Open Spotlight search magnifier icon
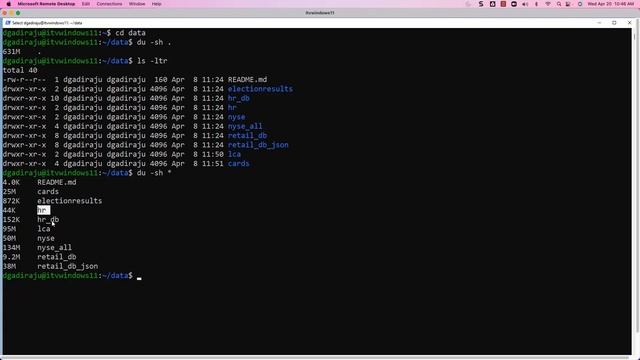The image size is (640, 360). 559,4
